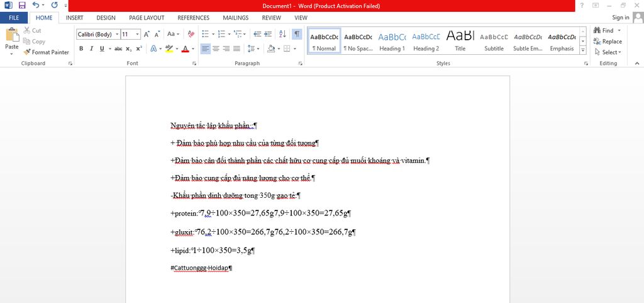The image size is (644, 303).
Task: Apply multilevel list
Action: (237, 34)
